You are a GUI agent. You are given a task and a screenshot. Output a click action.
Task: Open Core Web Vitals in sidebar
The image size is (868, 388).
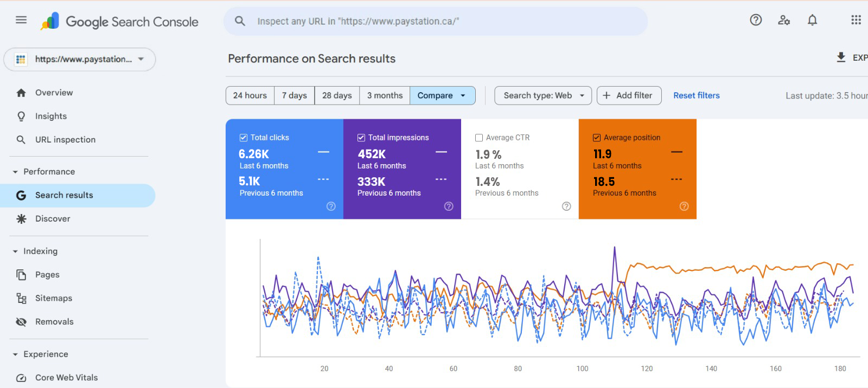click(66, 378)
